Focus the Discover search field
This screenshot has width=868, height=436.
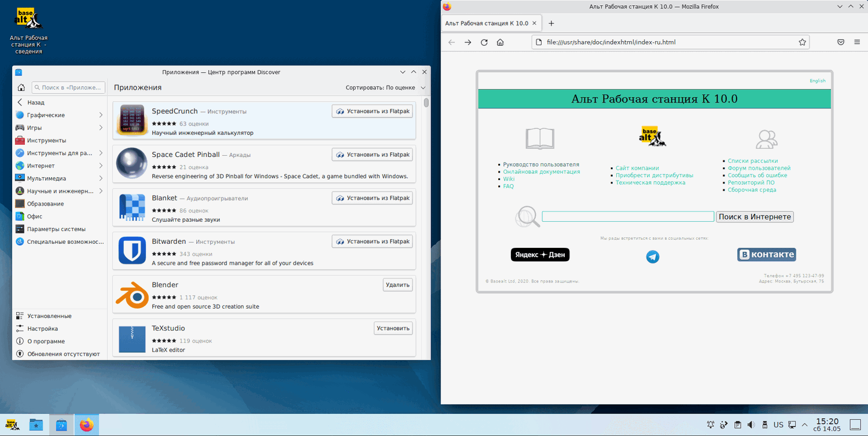pyautogui.click(x=68, y=87)
